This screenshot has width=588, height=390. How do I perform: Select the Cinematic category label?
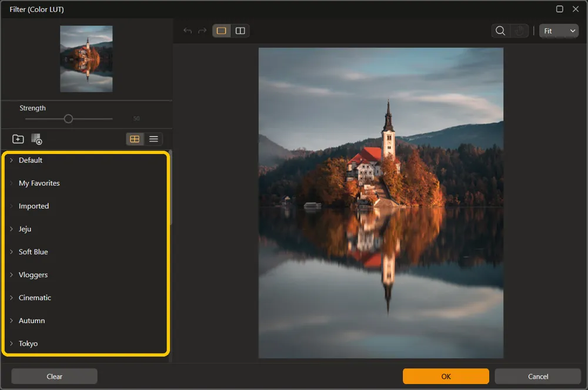tap(35, 297)
